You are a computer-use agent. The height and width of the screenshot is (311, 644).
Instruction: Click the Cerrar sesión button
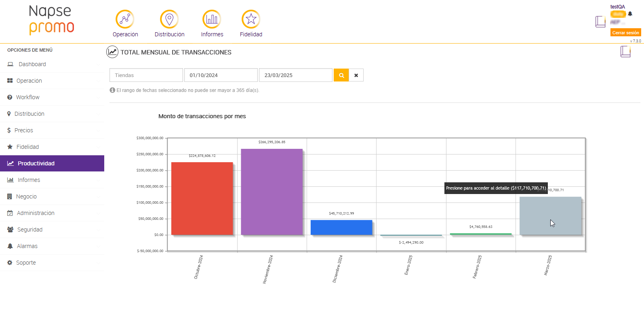coord(625,33)
